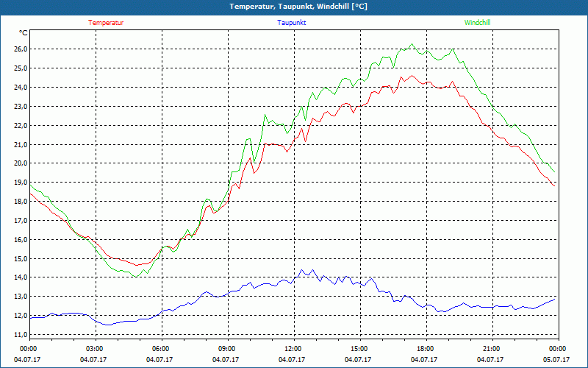
Task: Click the '16,0' y-axis value
Action: [x=21, y=240]
